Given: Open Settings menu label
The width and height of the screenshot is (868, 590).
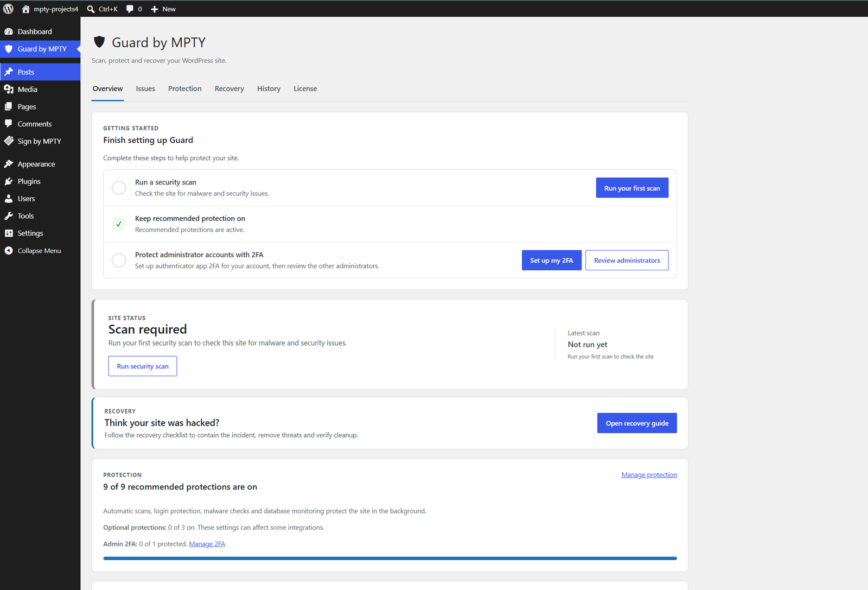Looking at the screenshot, I should tap(30, 233).
